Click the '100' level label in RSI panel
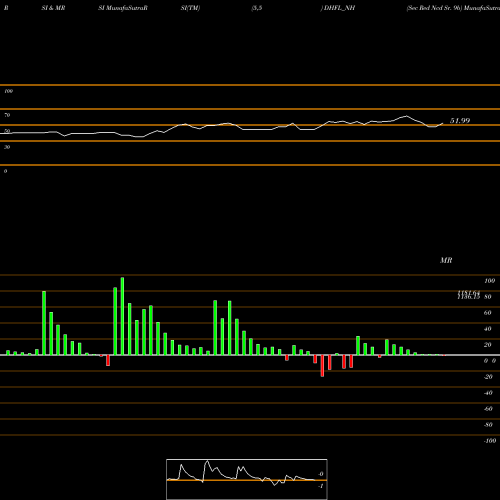 click(x=9, y=91)
